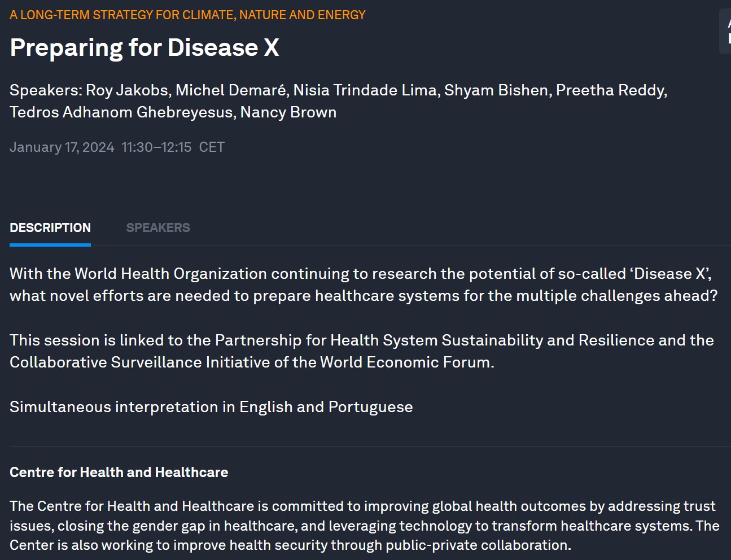
Task: Open the orange climate, nature and energy theme link
Action: click(187, 15)
